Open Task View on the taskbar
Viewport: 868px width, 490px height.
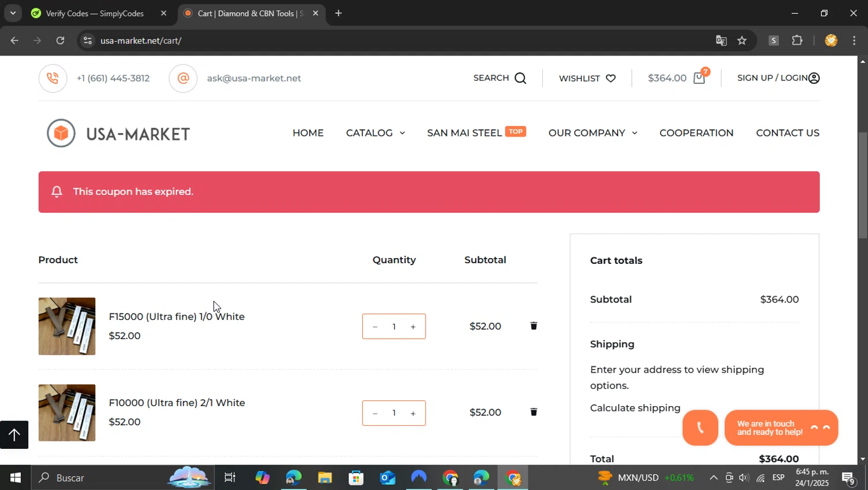click(230, 478)
